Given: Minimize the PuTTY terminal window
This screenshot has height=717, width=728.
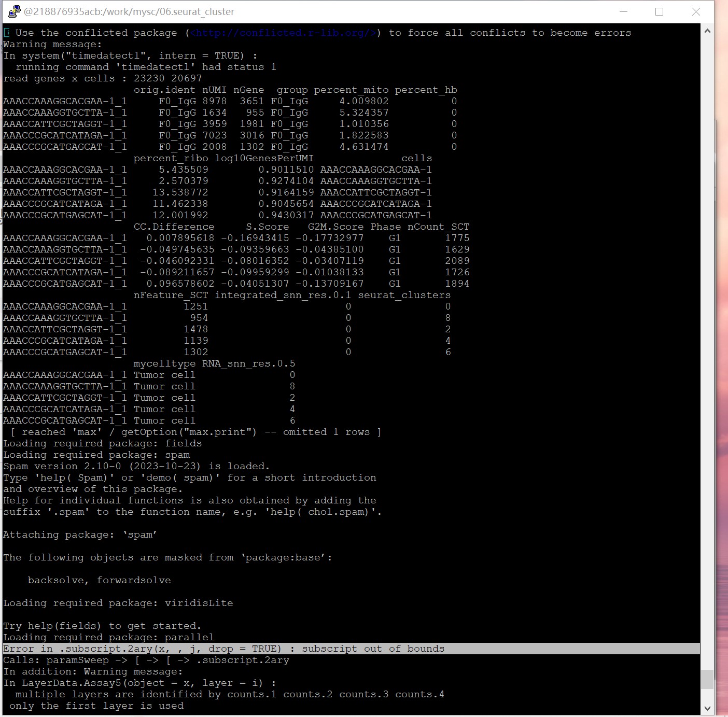Looking at the screenshot, I should coord(624,11).
